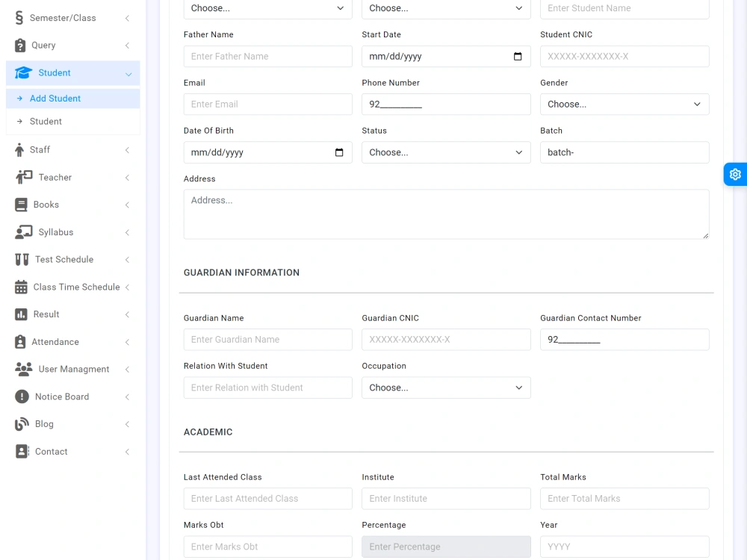
Task: Expand the Semester/Class menu chevron
Action: click(127, 18)
